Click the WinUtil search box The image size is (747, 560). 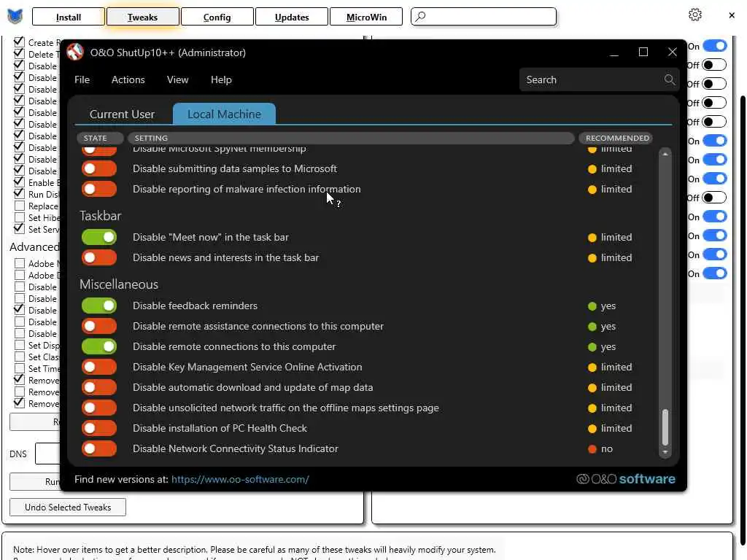(x=483, y=17)
